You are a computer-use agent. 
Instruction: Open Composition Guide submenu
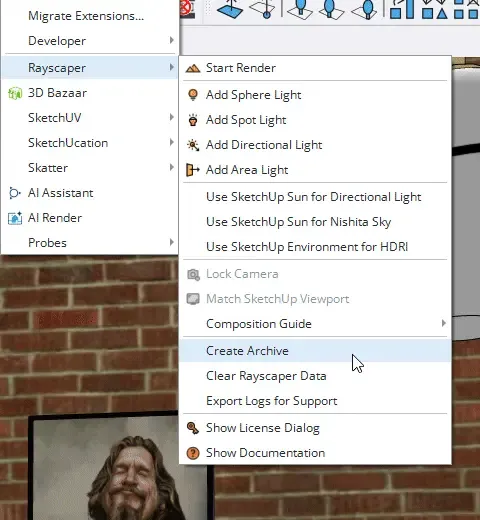click(x=315, y=324)
